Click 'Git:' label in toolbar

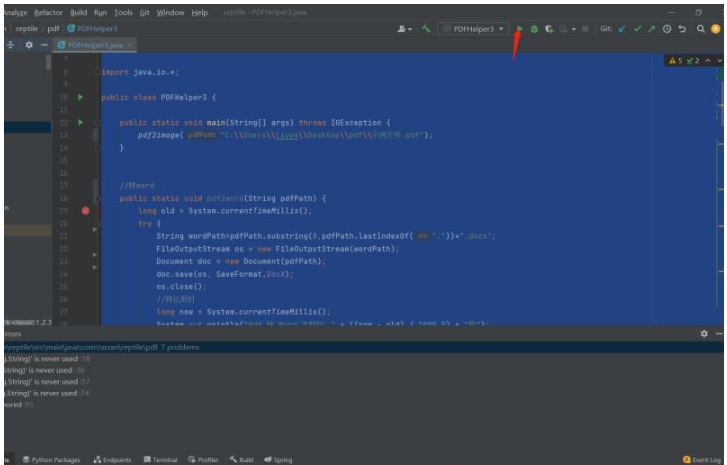[606, 29]
